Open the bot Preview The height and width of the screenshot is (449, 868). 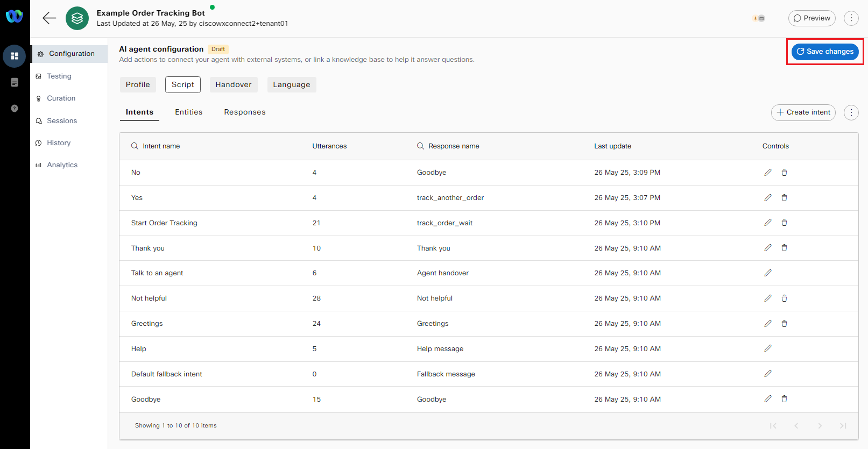coord(811,18)
